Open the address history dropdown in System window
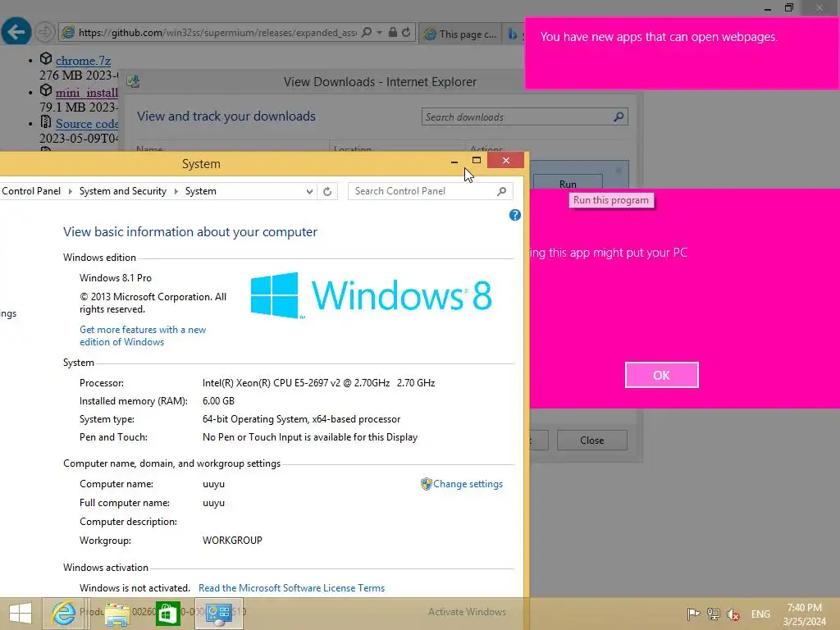The width and height of the screenshot is (840, 630). click(309, 191)
